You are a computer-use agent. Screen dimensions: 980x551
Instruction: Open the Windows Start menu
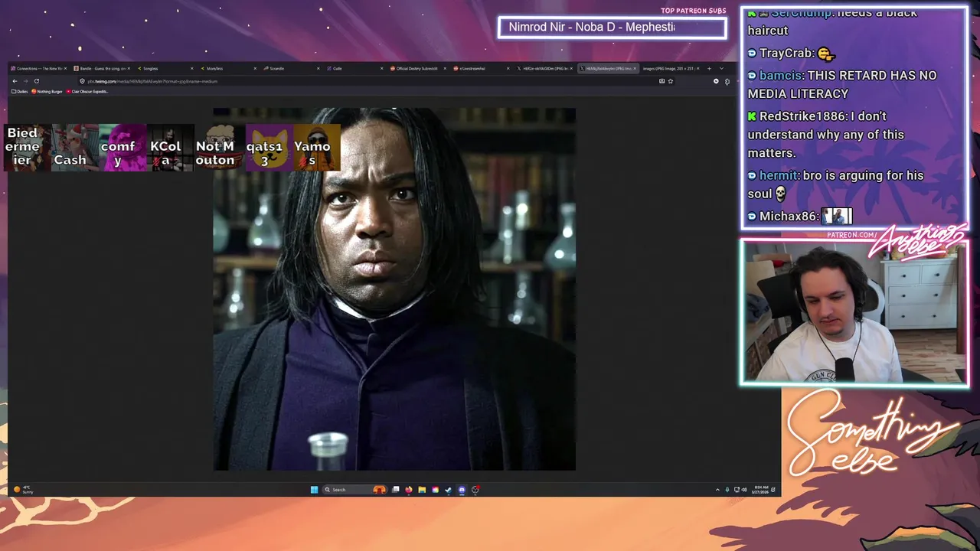(x=314, y=490)
